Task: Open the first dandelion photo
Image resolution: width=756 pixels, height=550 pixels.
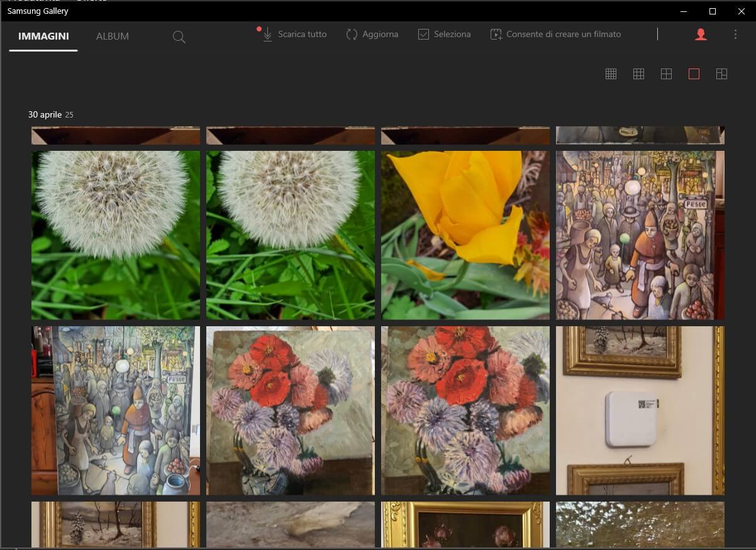Action: coord(116,235)
